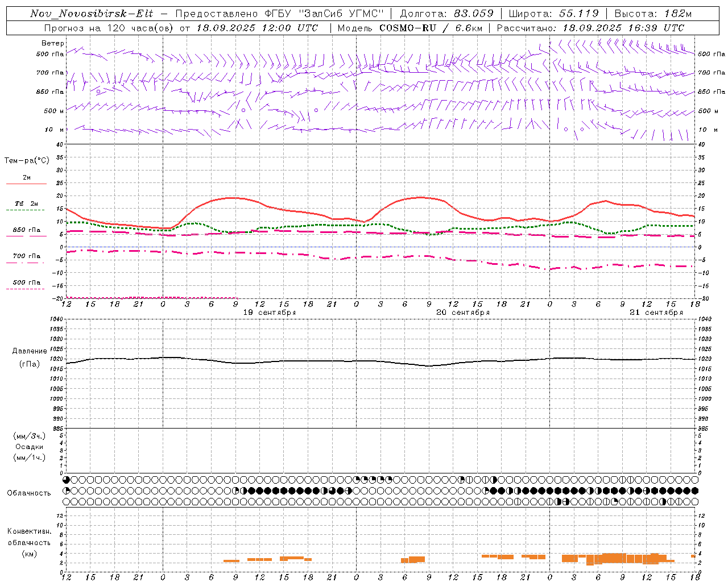Click the Высота: 182м value

652,14
